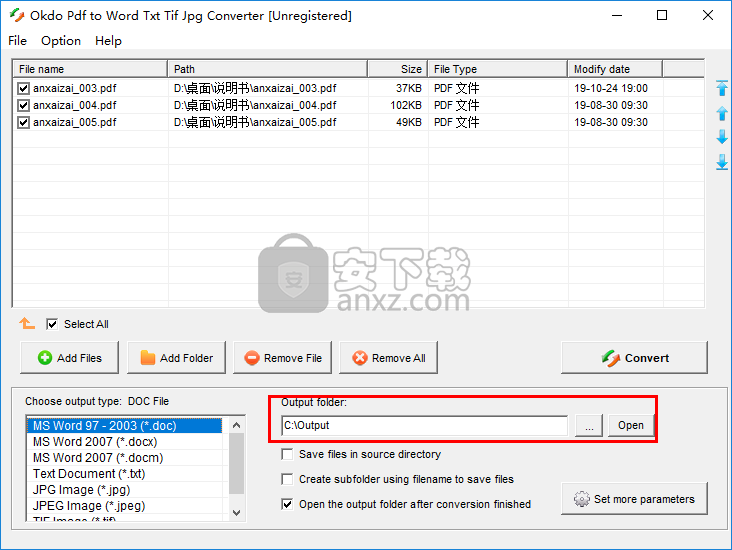732x550 pixels.
Task: Click the Remove File button
Action: point(282,358)
